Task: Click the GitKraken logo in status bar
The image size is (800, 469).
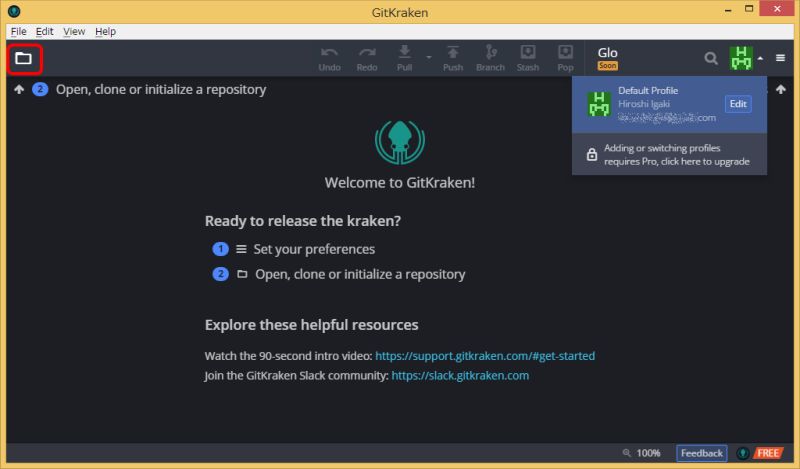Action: [743, 453]
